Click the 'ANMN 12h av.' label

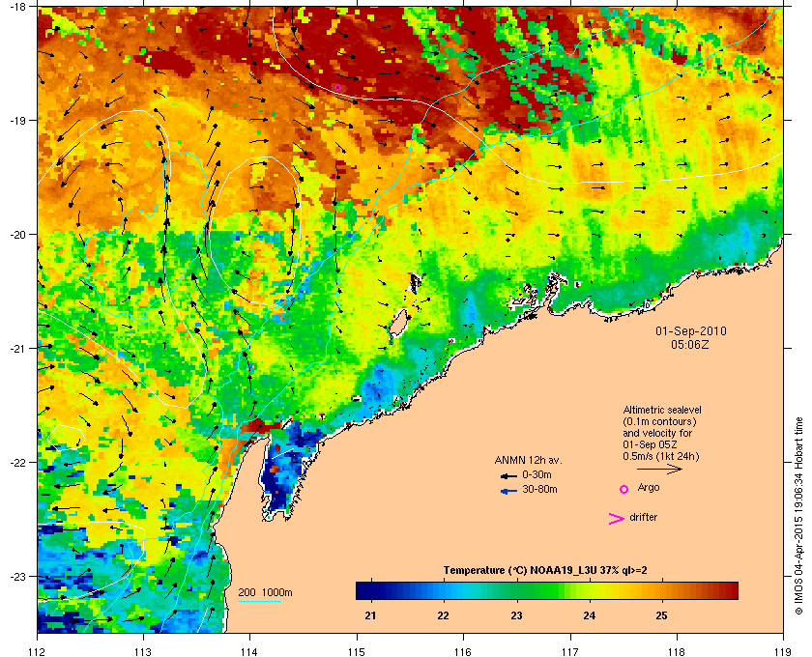click(x=528, y=460)
